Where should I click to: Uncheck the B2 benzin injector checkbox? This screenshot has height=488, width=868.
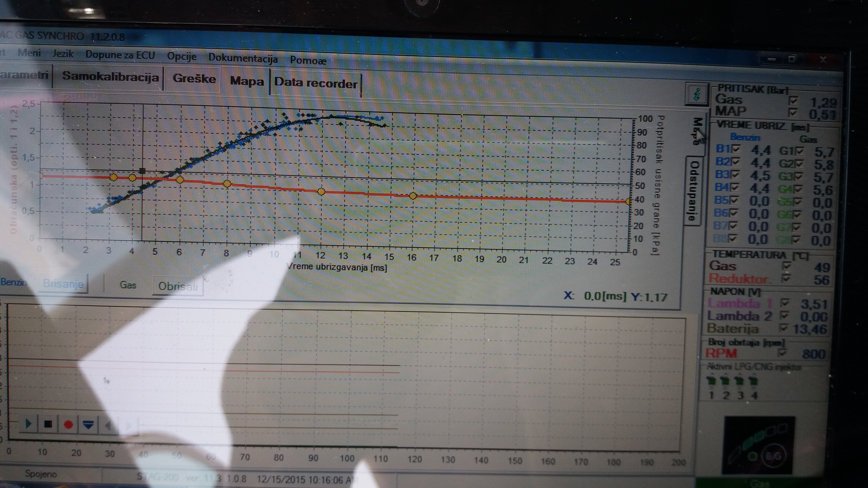point(735,162)
